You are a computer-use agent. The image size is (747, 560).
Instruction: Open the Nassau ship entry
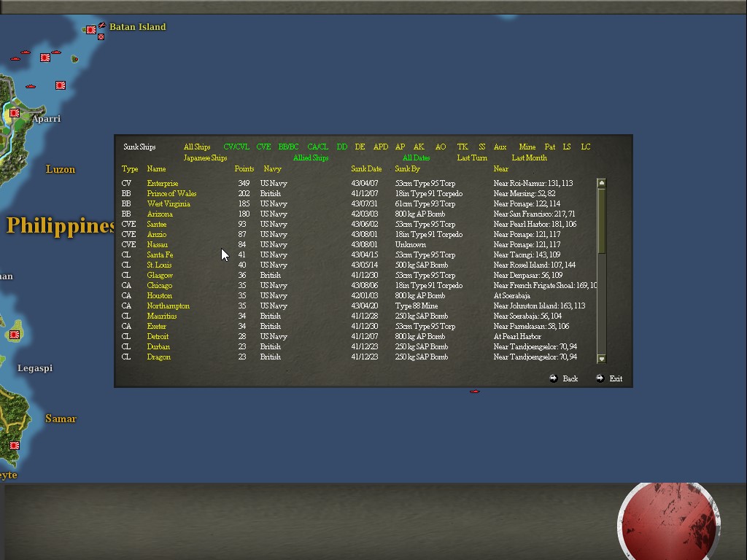[x=158, y=245]
